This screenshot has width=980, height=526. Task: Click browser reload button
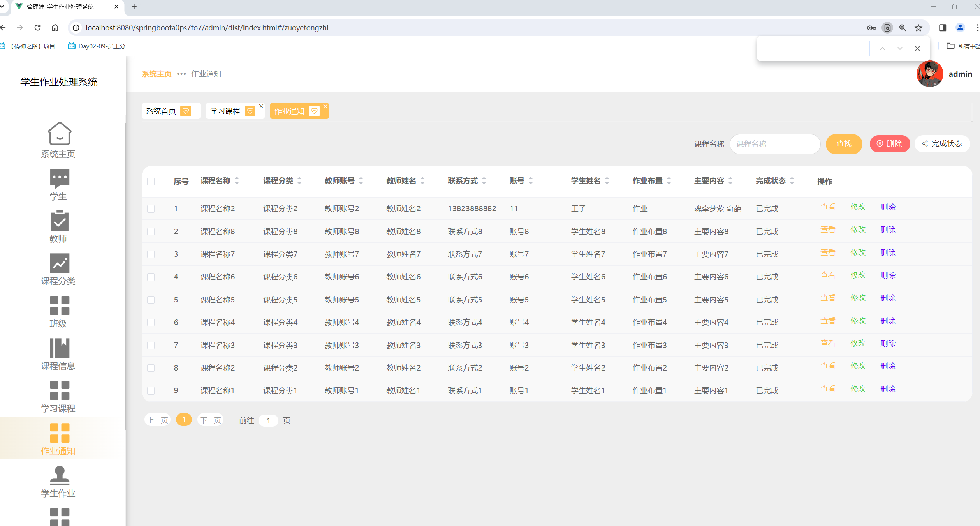click(37, 28)
